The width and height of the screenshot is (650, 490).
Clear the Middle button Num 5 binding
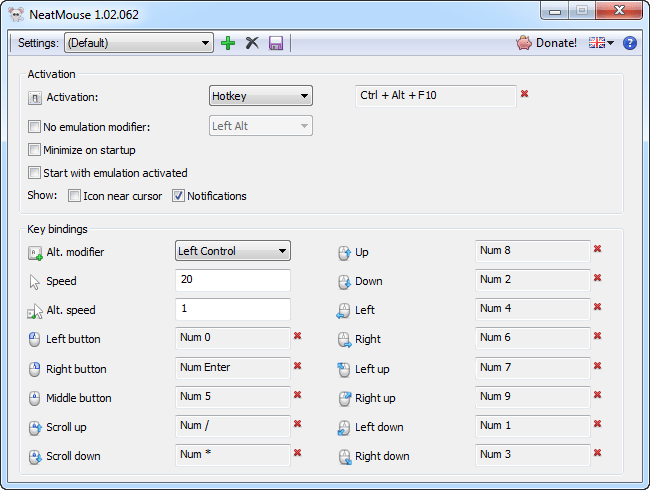[x=297, y=394]
